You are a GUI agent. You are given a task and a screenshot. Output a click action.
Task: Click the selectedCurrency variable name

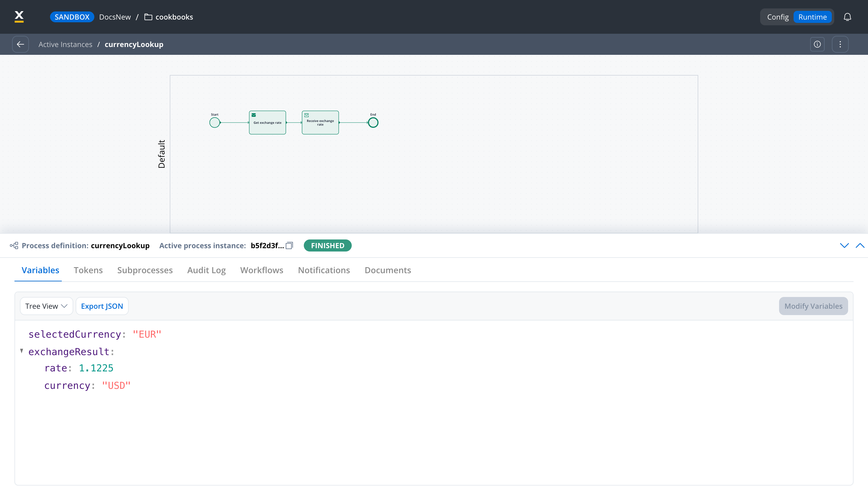click(x=74, y=334)
